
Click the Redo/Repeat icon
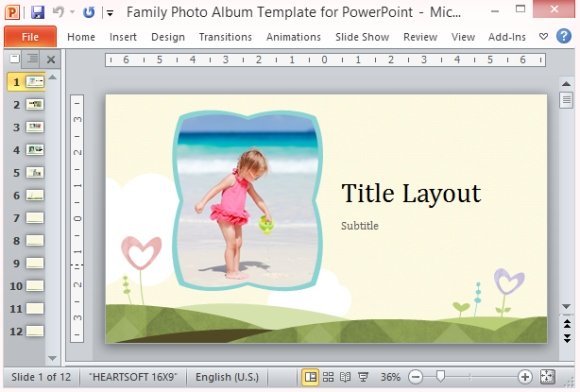(88, 12)
